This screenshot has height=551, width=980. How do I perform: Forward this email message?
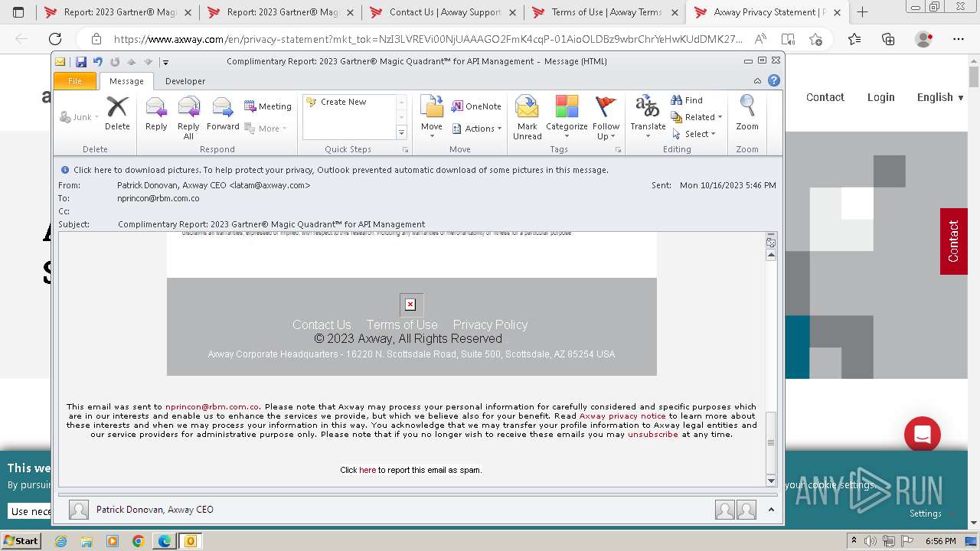pyautogui.click(x=223, y=114)
